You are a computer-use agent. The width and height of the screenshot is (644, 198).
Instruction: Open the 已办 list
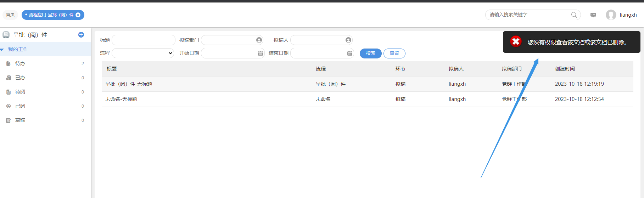click(x=45, y=78)
